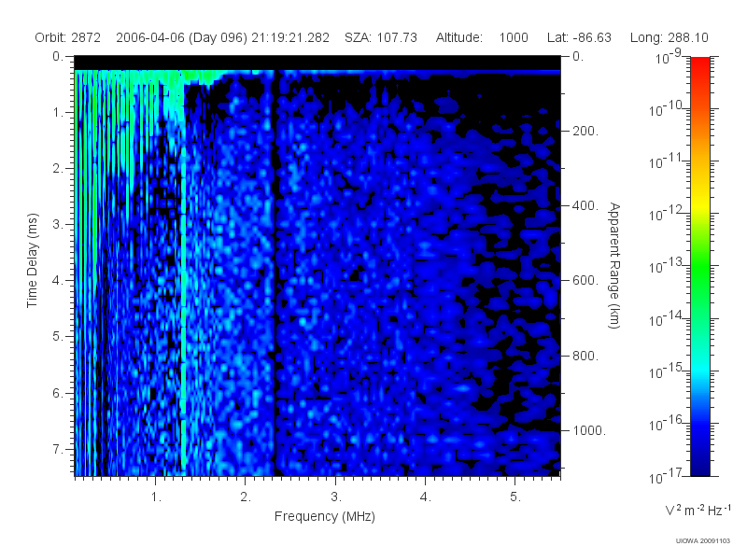Image resolution: width=747 pixels, height=560 pixels.
Task: Click the 4. tick on time delay axis
Action: point(58,281)
